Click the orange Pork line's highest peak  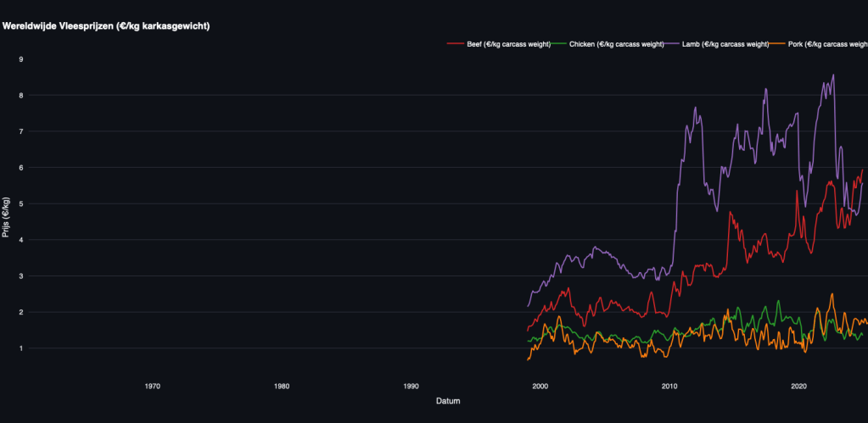pyautogui.click(x=832, y=294)
